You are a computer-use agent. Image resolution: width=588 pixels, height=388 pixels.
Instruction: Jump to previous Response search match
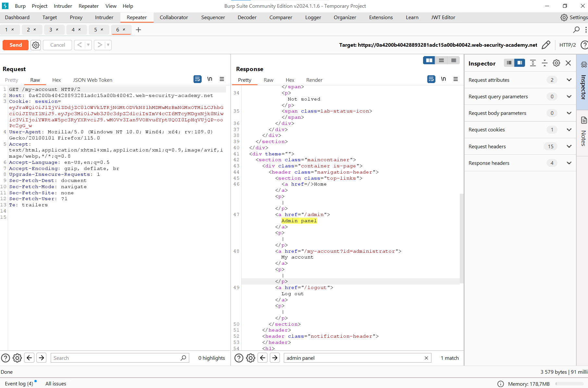tap(263, 358)
